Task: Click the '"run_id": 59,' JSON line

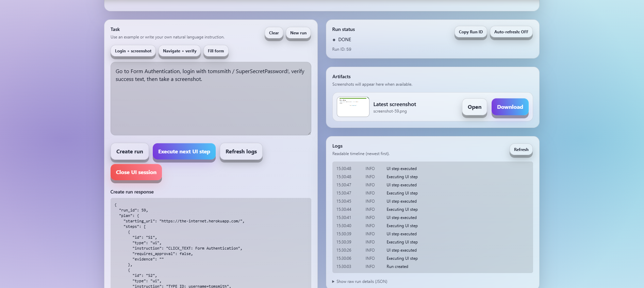Action: pos(133,210)
